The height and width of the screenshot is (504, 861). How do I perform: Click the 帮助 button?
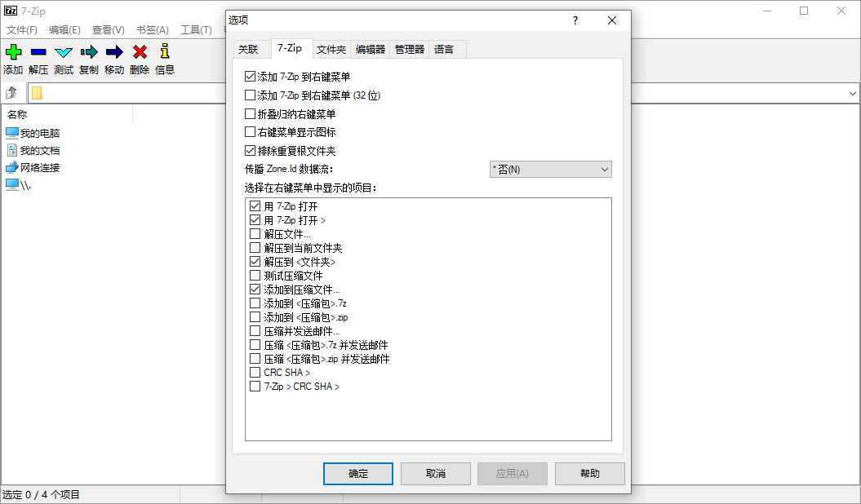pos(589,473)
